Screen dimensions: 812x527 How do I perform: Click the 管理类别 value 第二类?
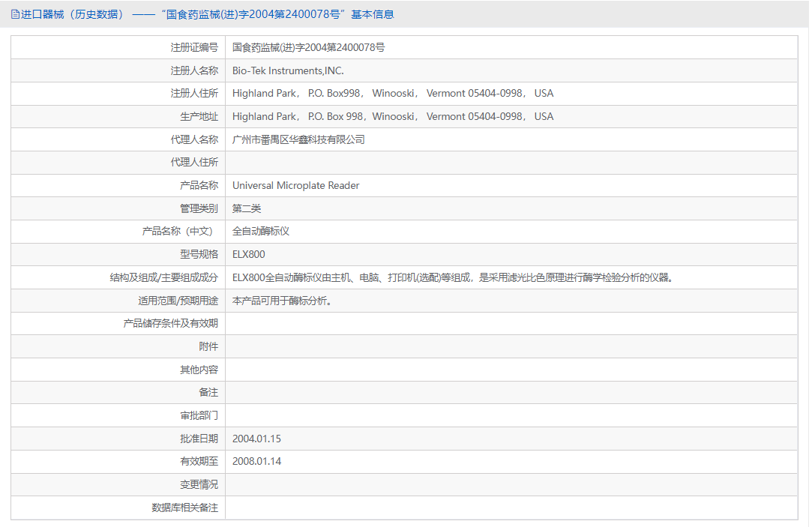tap(247, 208)
